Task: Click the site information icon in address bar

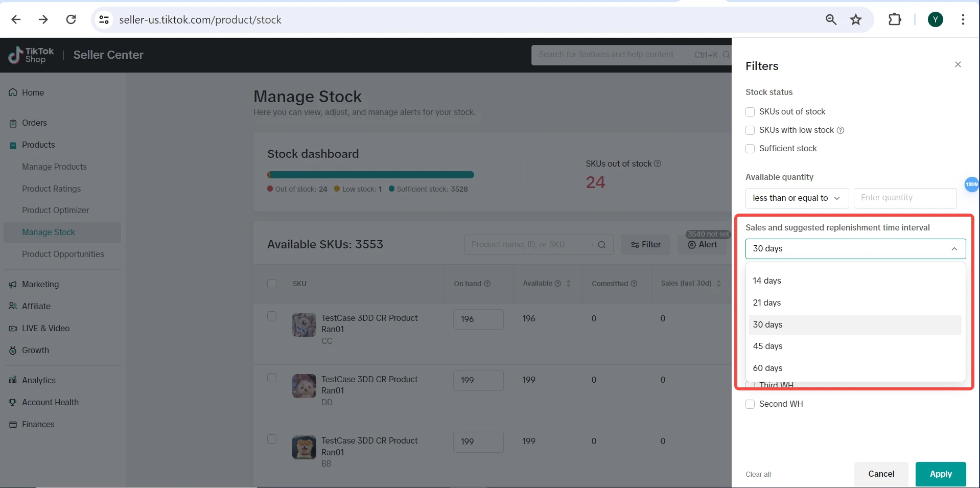Action: coord(104,19)
